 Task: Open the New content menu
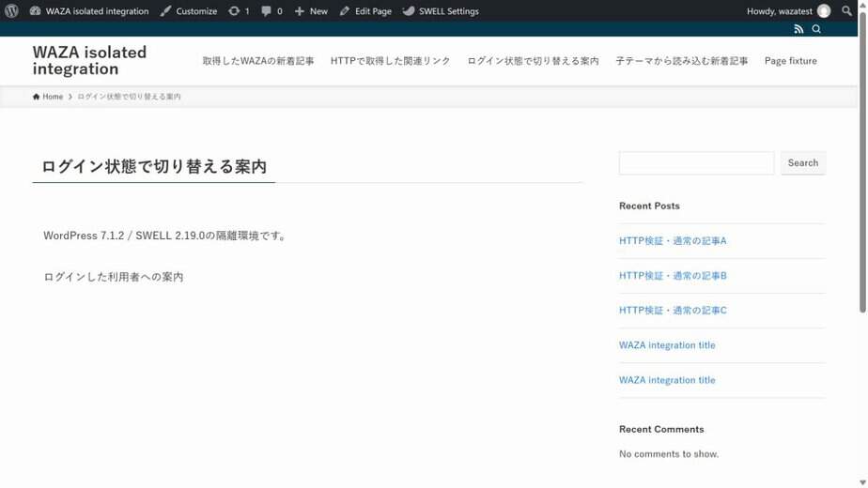point(311,11)
